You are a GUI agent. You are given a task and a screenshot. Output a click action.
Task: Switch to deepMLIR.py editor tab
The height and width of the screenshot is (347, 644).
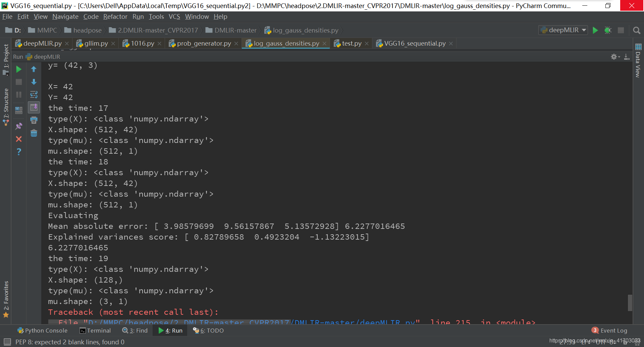pos(42,43)
